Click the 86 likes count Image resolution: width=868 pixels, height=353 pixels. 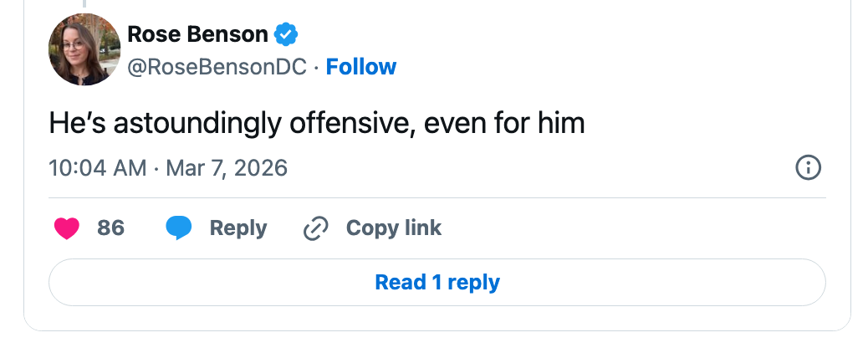[x=110, y=228]
